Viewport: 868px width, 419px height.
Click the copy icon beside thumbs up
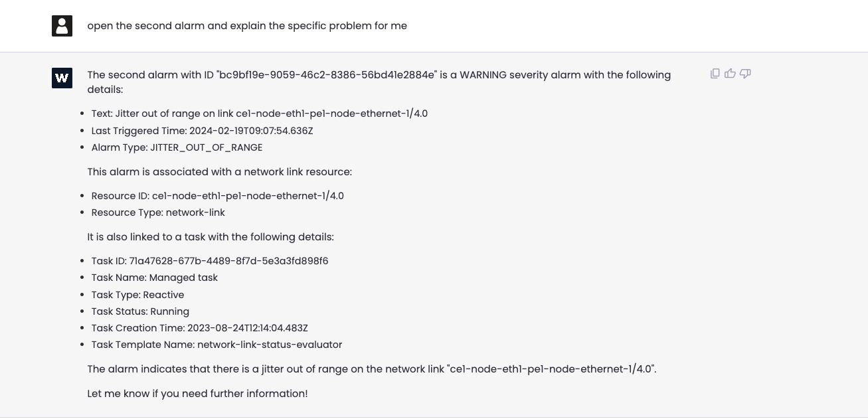pos(715,73)
